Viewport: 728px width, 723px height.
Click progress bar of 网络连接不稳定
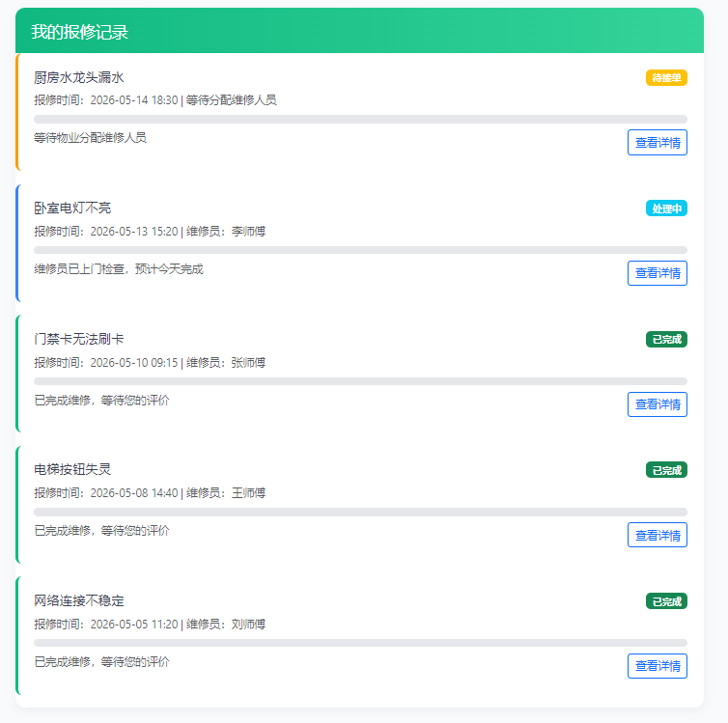pos(360,643)
